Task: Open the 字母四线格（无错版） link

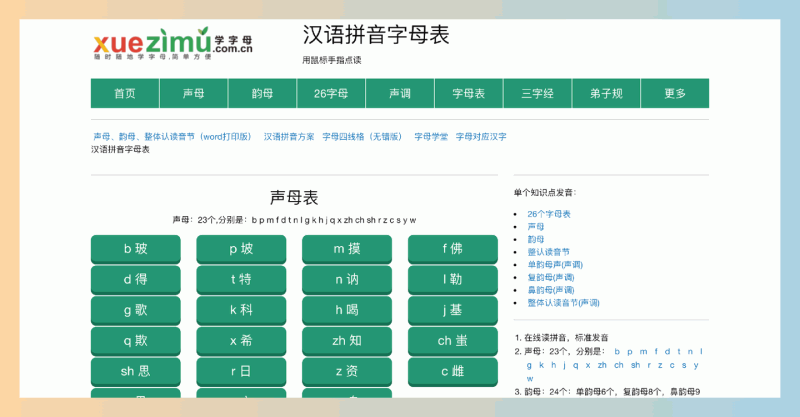Action: [362, 137]
